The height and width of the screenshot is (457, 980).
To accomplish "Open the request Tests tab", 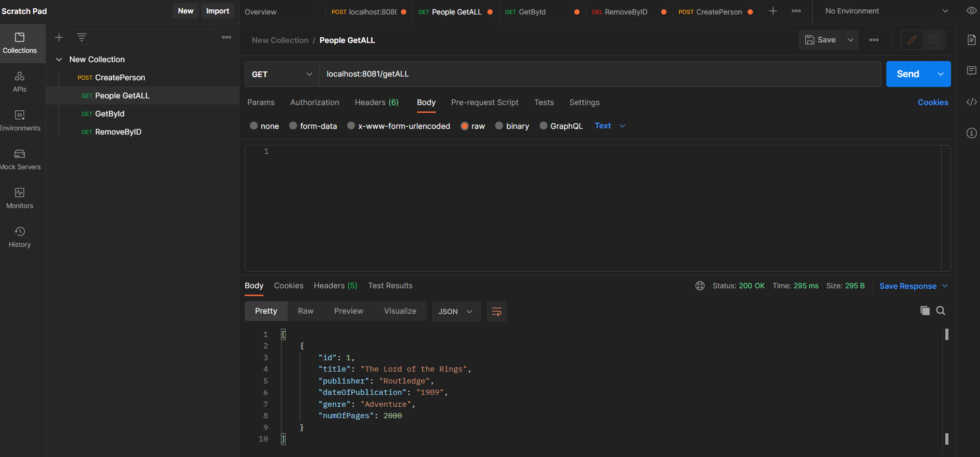I will [544, 102].
